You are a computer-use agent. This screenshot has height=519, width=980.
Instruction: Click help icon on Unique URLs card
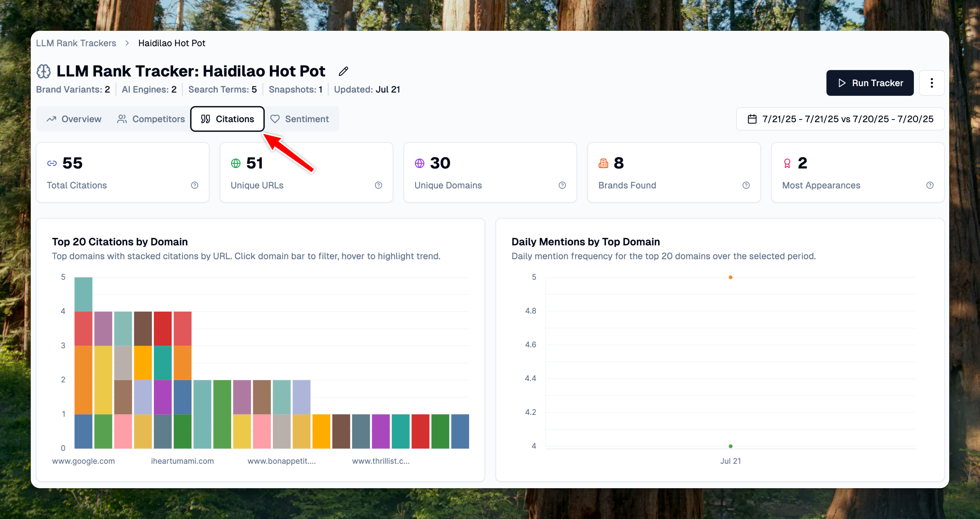tap(378, 185)
